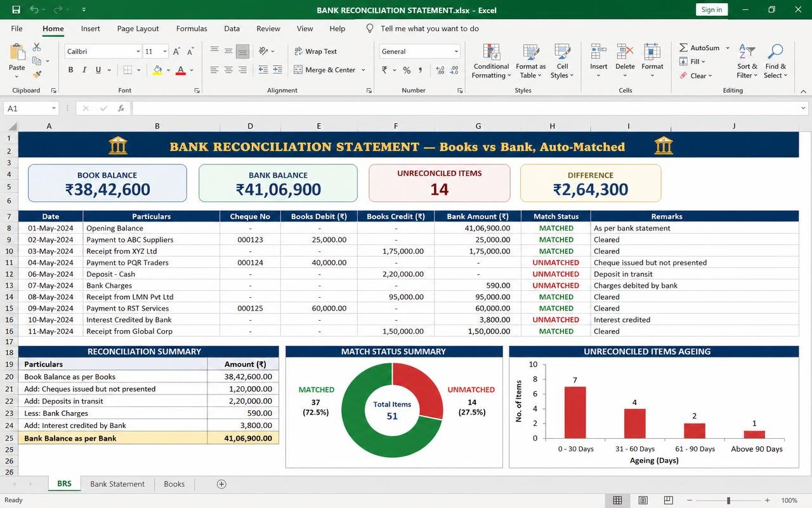Apply Comma Style format
This screenshot has width=812, height=508.
pyautogui.click(x=421, y=70)
